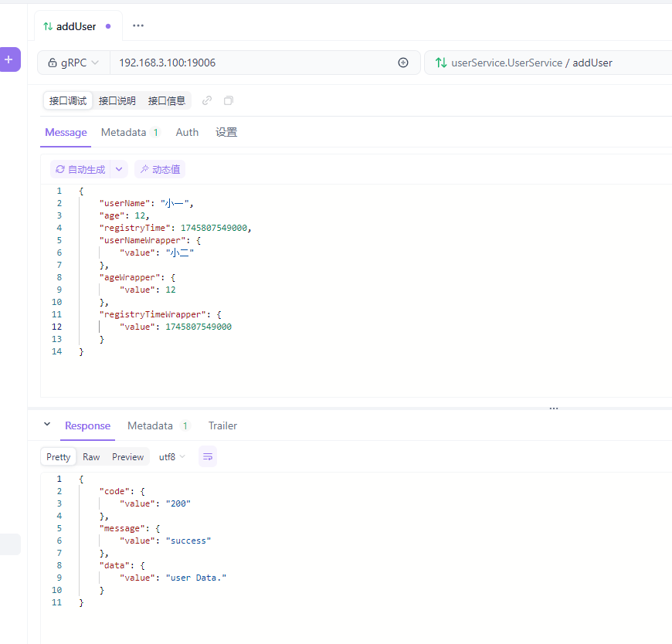Click the response value "success"
Image resolution: width=672 pixels, height=644 pixels.
[188, 541]
